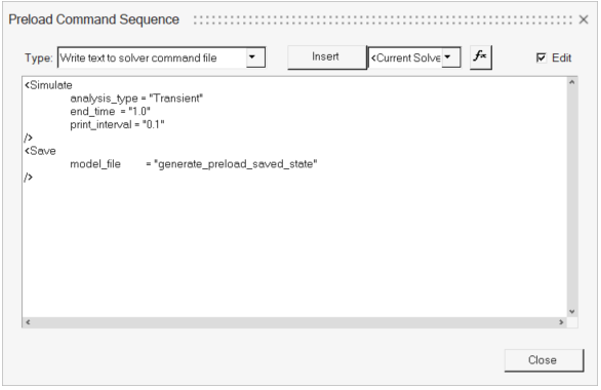Click the vertical scrollbar up arrow
This screenshot has width=601, height=390.
coord(572,82)
